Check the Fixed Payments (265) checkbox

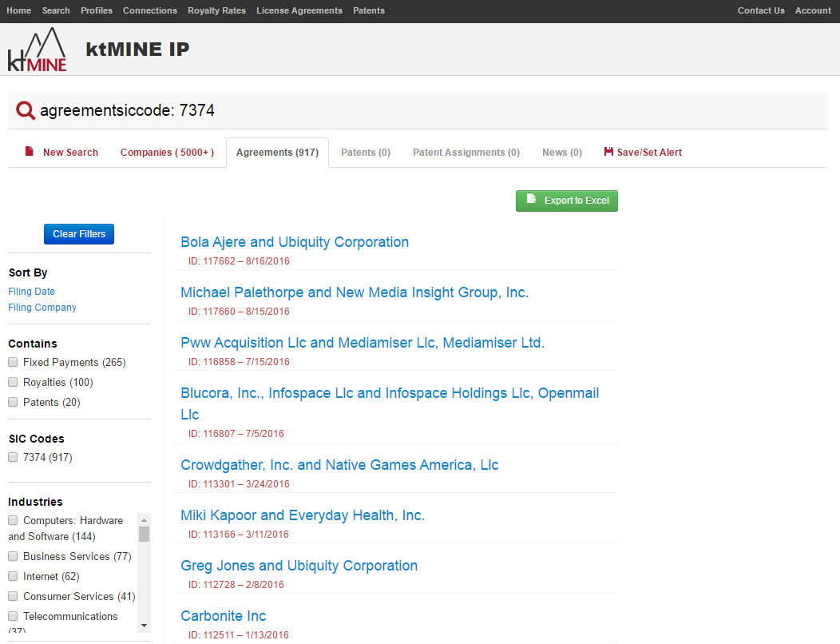click(13, 362)
